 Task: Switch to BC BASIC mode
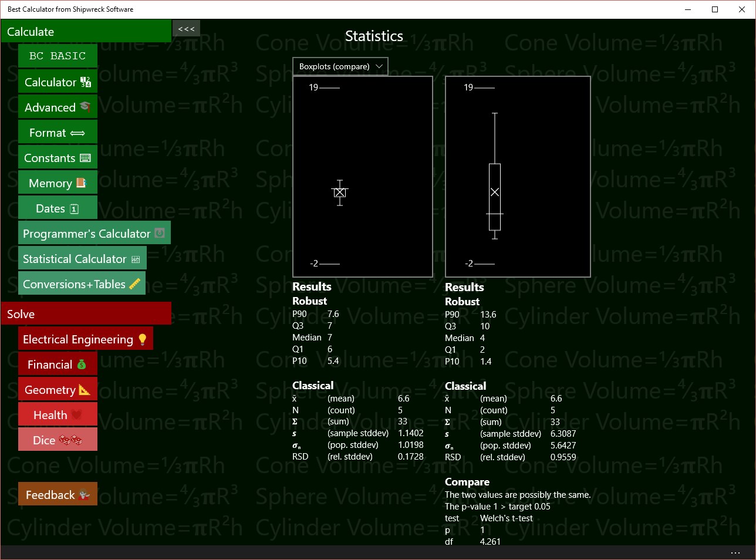[x=57, y=55]
